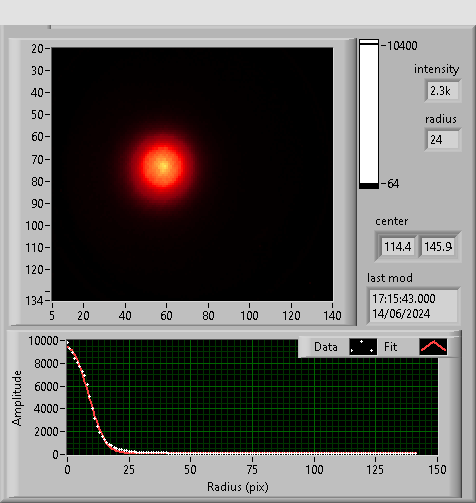Click the bright beam spot center
This screenshot has height=503, width=476.
point(163,166)
